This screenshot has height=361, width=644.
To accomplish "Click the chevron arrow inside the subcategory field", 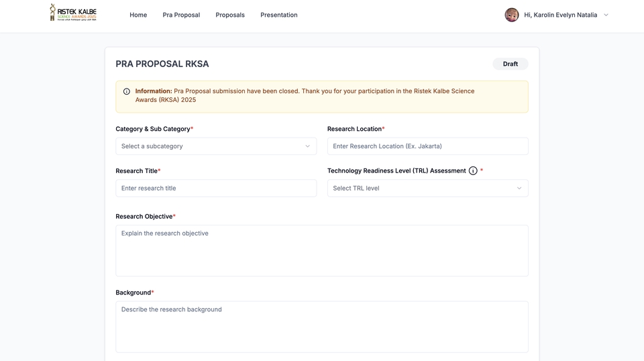I will 308,146.
